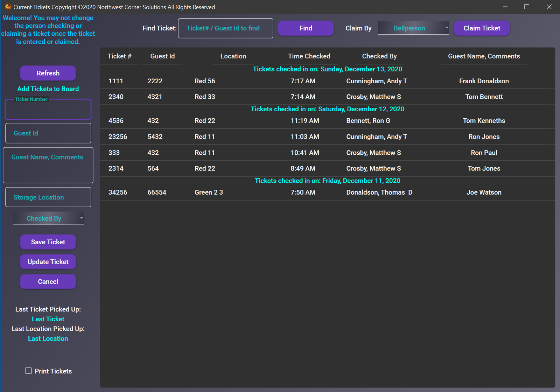Click the Time Checked column header
This screenshot has height=392, width=560.
(309, 56)
